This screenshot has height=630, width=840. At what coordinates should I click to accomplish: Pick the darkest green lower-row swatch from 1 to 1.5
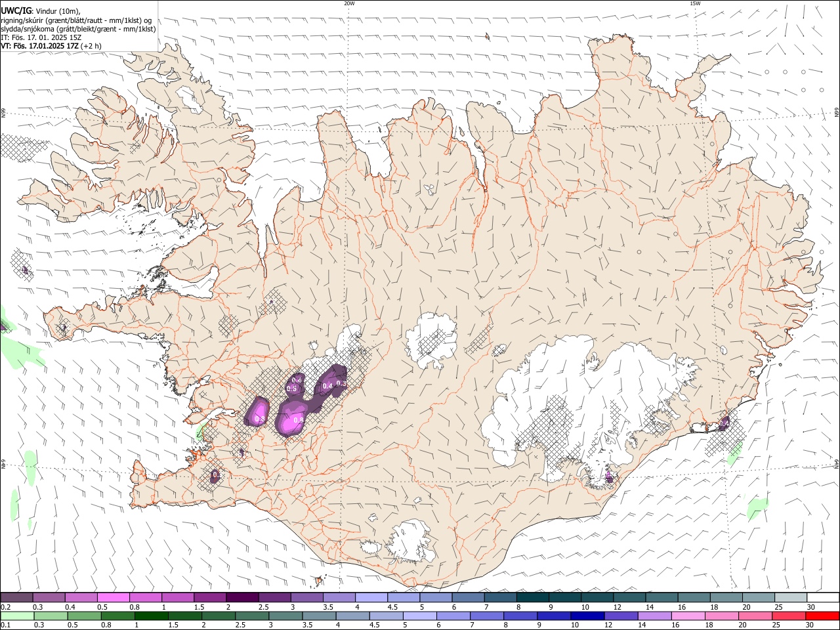click(151, 616)
